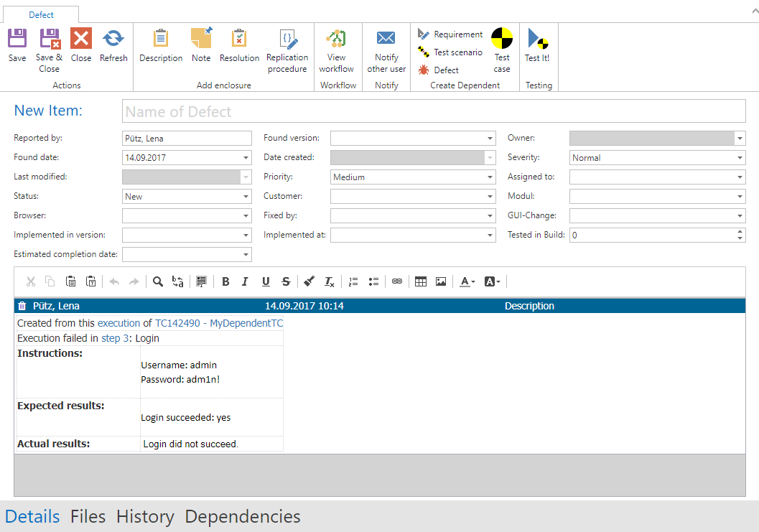759x532 pixels.
Task: Open the TC142490 - MyDependentTC link
Action: click(x=219, y=324)
